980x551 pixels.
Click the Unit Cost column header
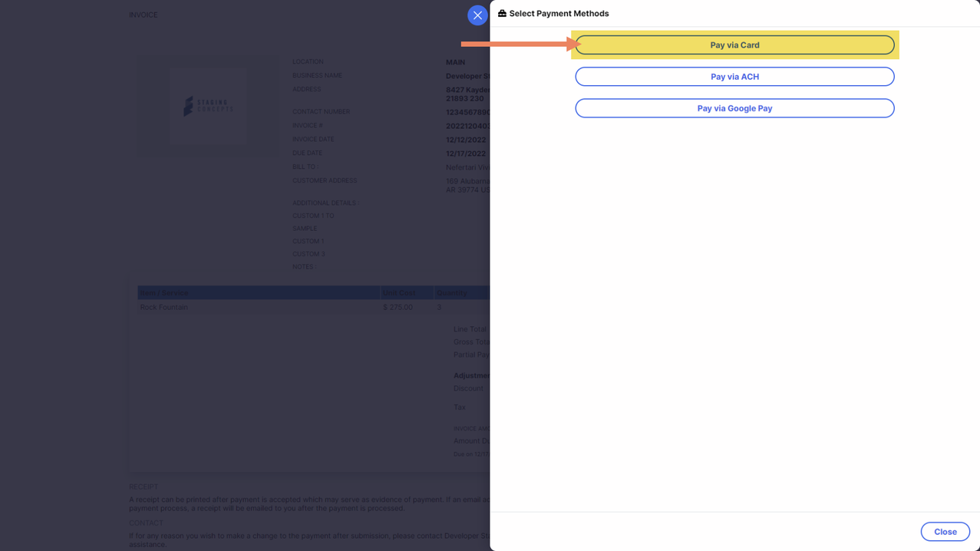pyautogui.click(x=399, y=293)
